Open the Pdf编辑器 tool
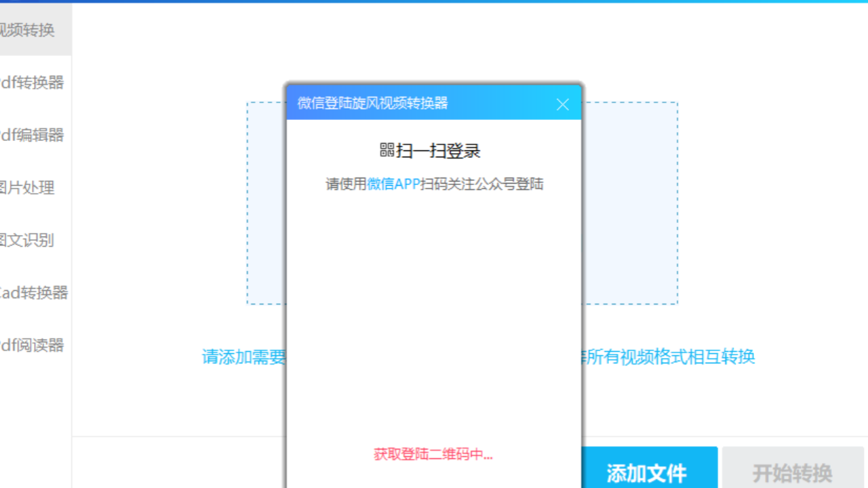The width and height of the screenshot is (868, 488). point(31,135)
